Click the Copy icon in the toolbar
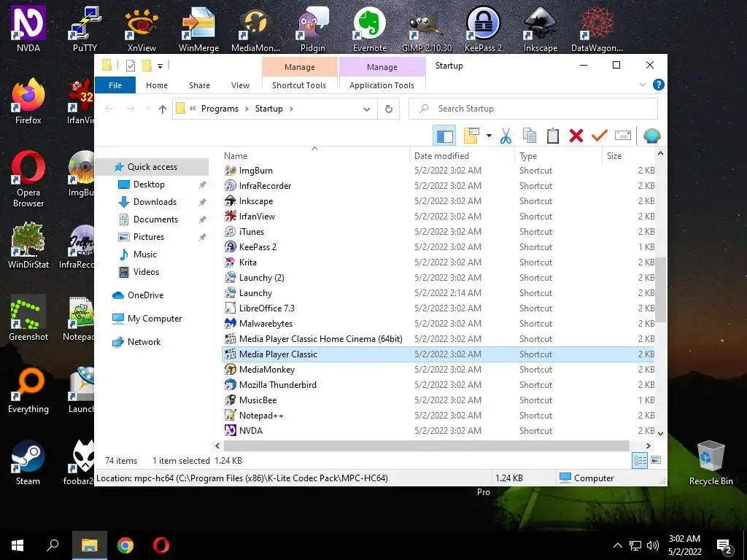This screenshot has height=560, width=747. coord(530,136)
